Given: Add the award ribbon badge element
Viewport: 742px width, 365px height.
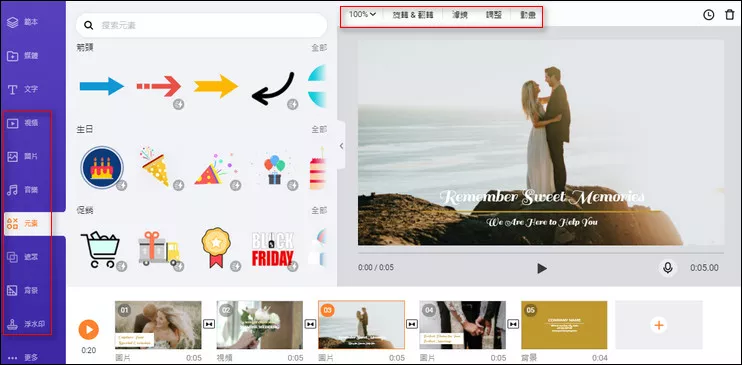Looking at the screenshot, I should (216, 248).
